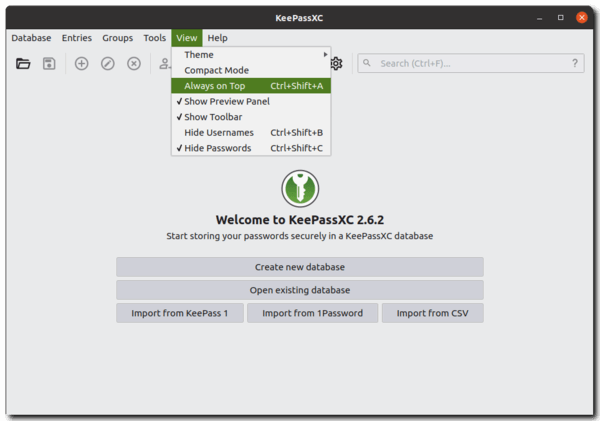Close the open View menu
The width and height of the screenshot is (600, 421).
pyautogui.click(x=187, y=38)
